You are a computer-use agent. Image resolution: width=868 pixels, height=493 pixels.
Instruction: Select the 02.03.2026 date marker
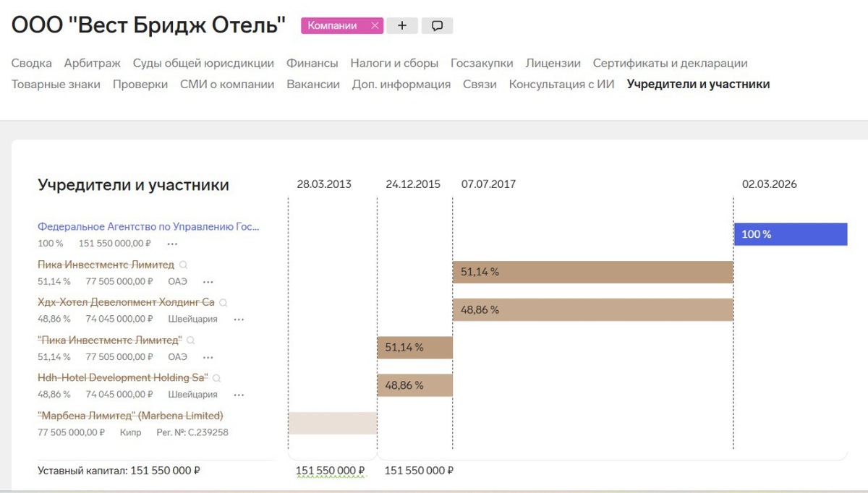point(770,184)
